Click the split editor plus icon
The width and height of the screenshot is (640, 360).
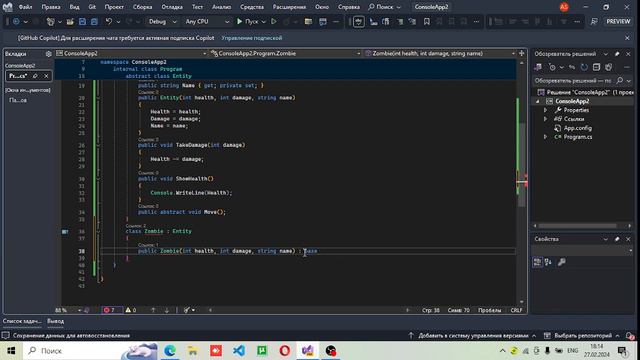click(x=522, y=53)
